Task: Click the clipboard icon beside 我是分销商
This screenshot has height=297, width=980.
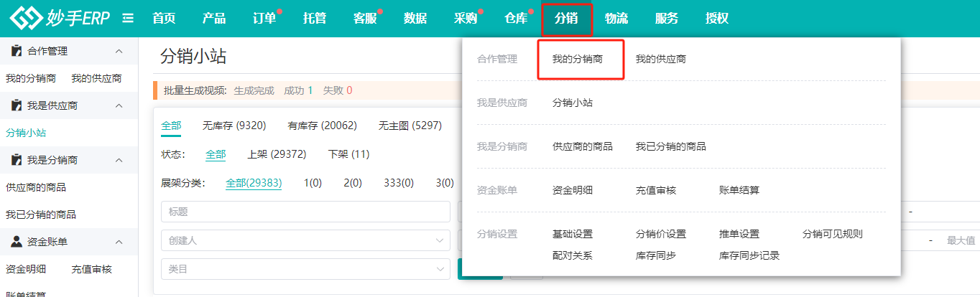Action: point(17,160)
